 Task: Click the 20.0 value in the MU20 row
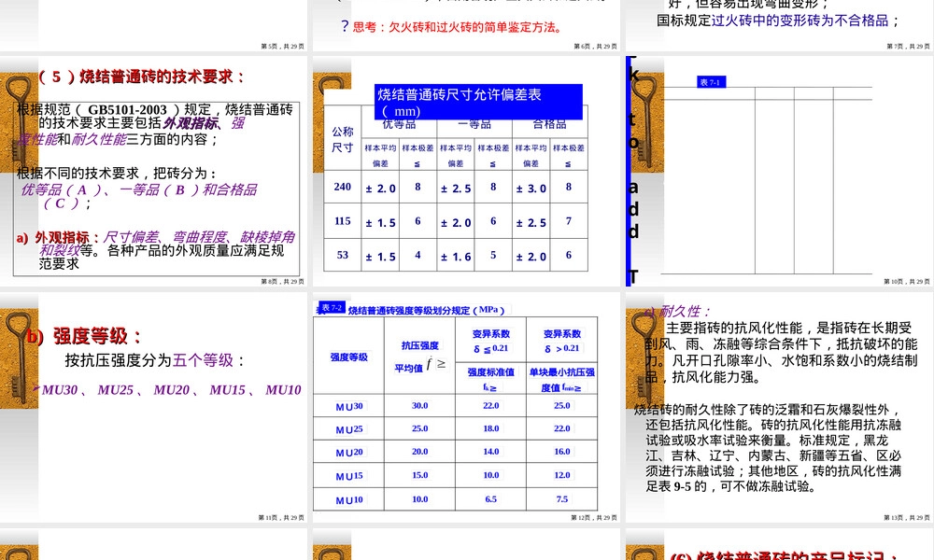point(420,452)
